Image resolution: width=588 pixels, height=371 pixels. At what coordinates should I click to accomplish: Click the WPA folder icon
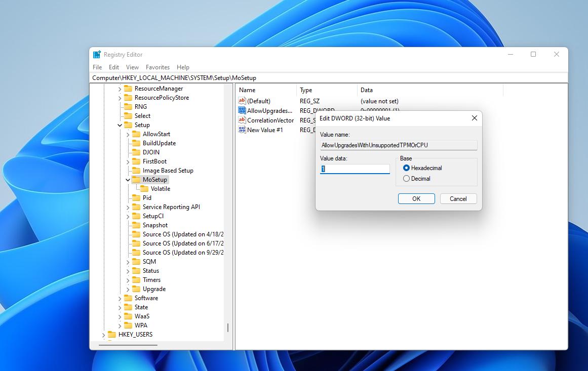128,325
